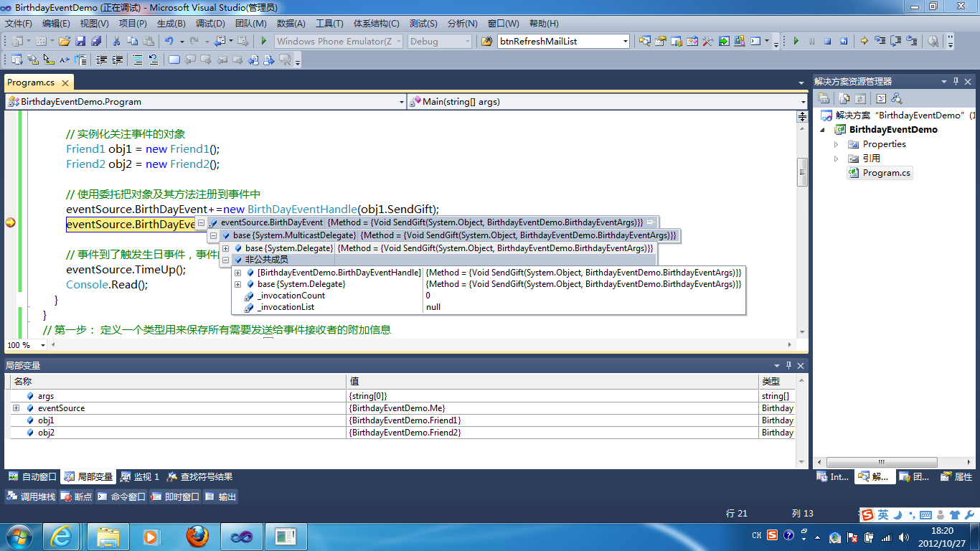Click the Undo arrow icon
The image size is (980, 551).
168,42
